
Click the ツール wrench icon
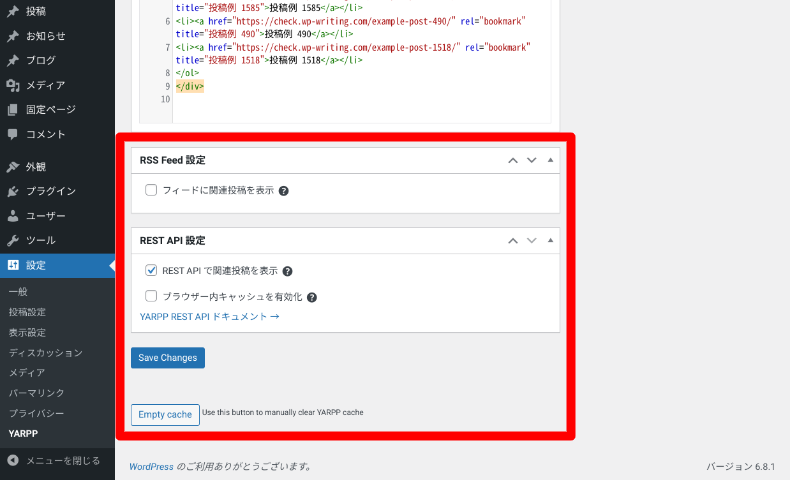coord(13,240)
